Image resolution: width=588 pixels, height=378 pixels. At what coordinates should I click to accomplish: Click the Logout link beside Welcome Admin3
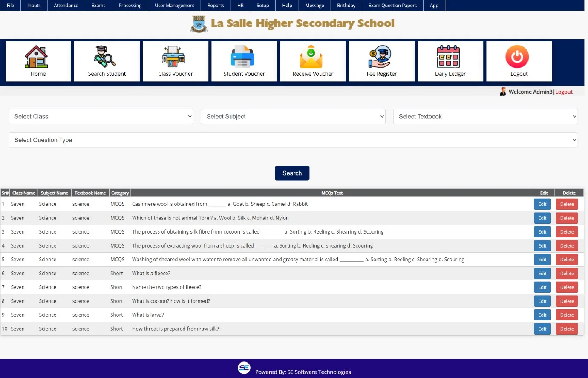tap(564, 92)
